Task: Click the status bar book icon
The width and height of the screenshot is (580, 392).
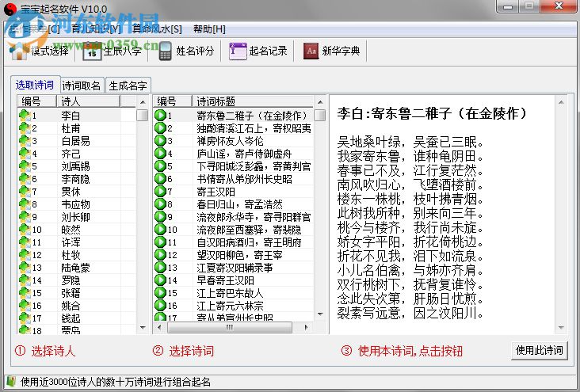Action: pos(11,381)
